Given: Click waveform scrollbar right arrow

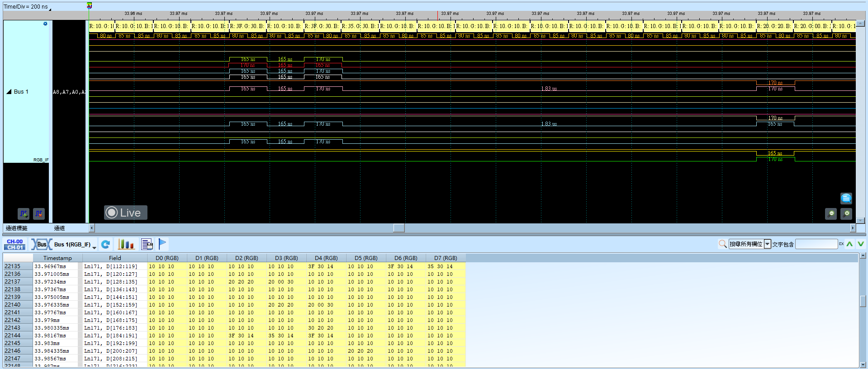Looking at the screenshot, I should pyautogui.click(x=853, y=228).
